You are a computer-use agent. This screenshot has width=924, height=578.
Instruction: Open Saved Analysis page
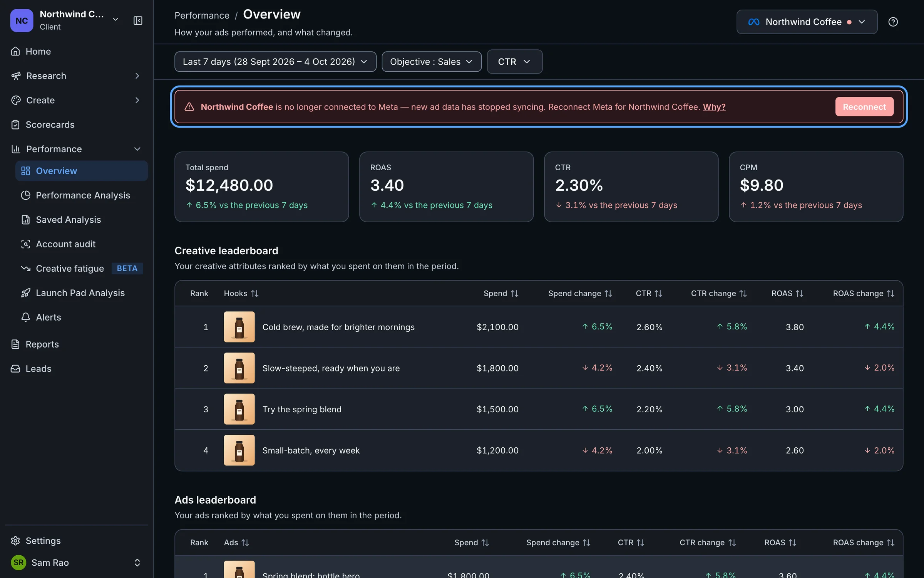(x=82, y=220)
